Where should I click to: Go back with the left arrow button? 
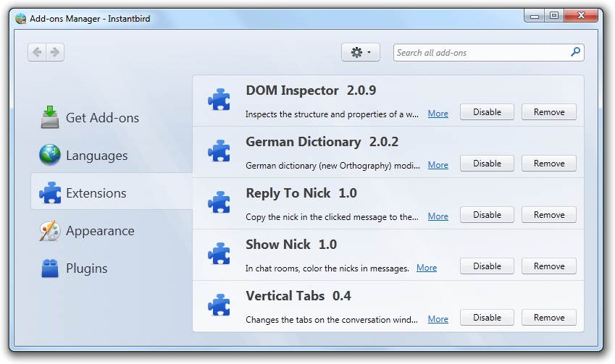tap(37, 52)
